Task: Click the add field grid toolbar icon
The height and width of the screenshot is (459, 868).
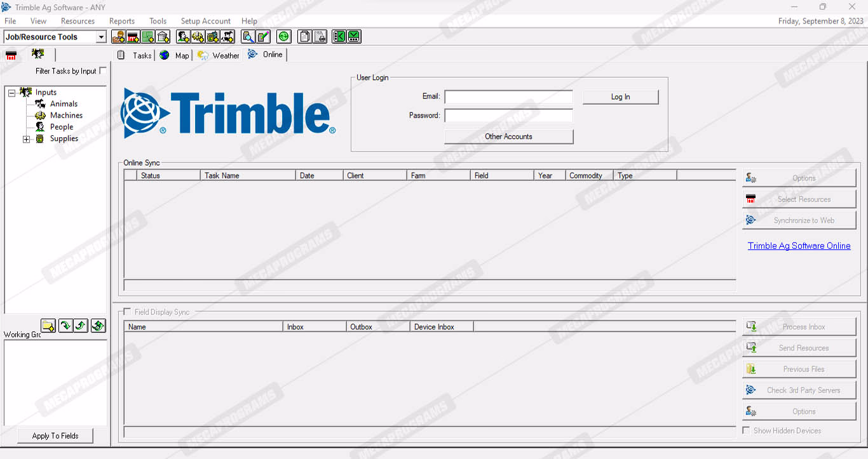Action: coord(148,37)
